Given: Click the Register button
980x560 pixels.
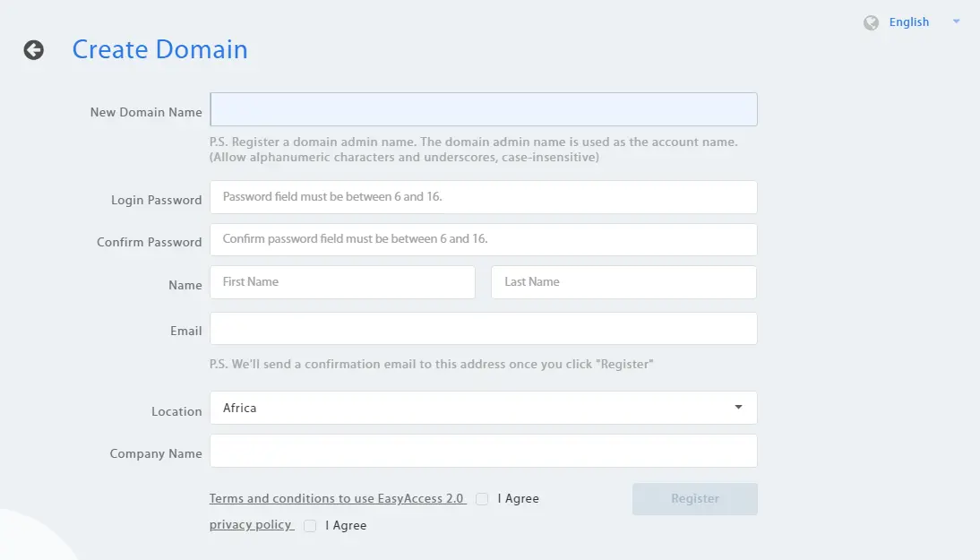Looking at the screenshot, I should pos(695,499).
